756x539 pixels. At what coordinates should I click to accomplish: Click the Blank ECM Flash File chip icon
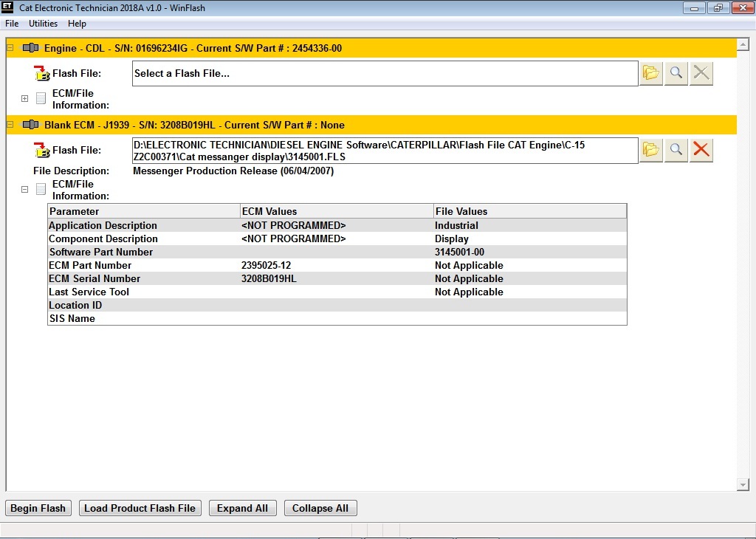tap(42, 150)
